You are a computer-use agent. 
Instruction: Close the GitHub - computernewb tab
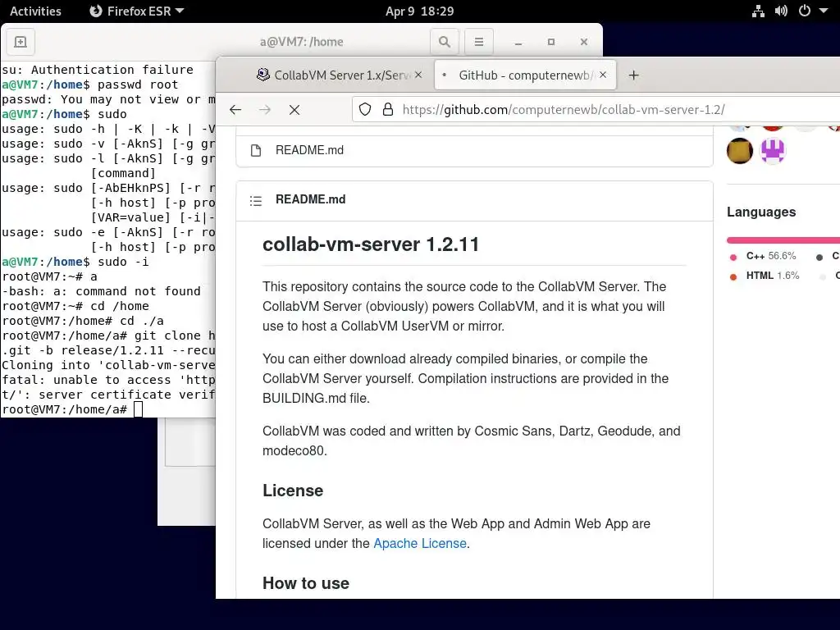pos(603,75)
